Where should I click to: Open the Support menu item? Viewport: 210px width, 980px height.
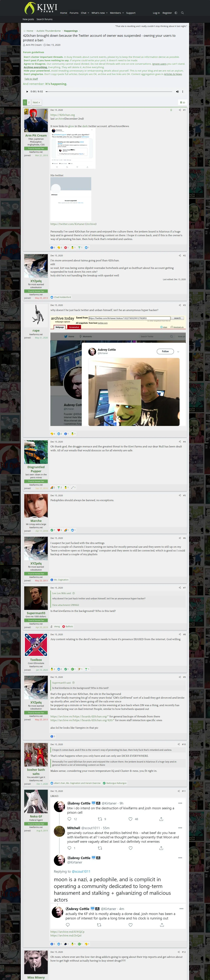[x=131, y=13]
